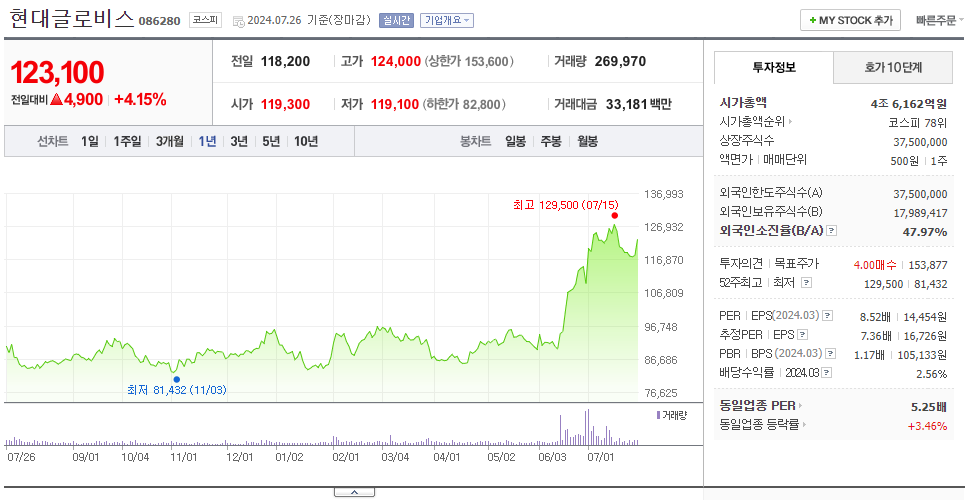968x500 pixels.
Task: Select the 5년 line chart period
Action: pos(271,141)
